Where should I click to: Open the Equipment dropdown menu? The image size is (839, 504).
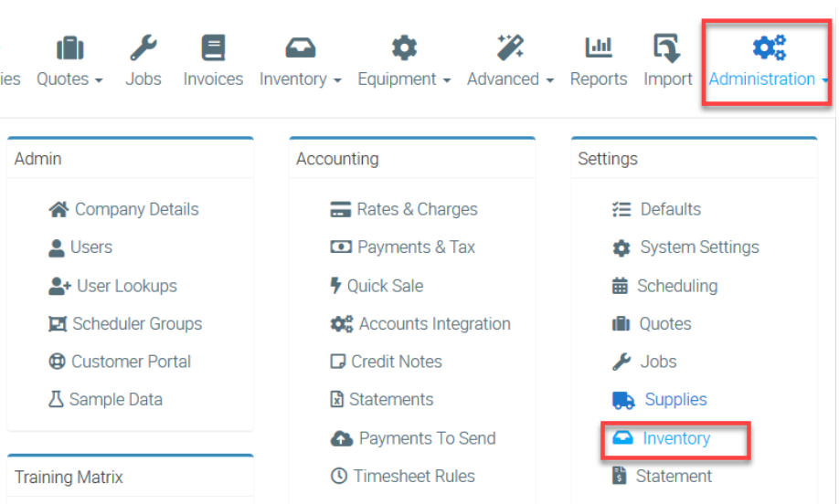tap(404, 79)
